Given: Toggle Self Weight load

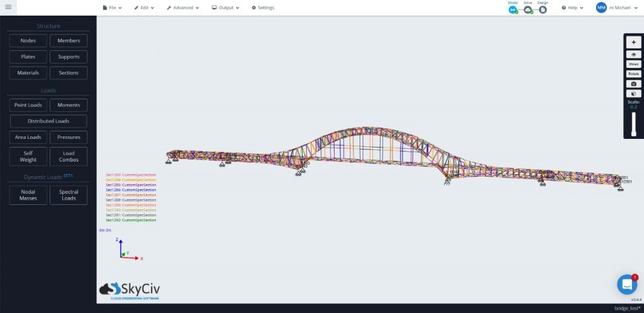Looking at the screenshot, I should click(28, 156).
